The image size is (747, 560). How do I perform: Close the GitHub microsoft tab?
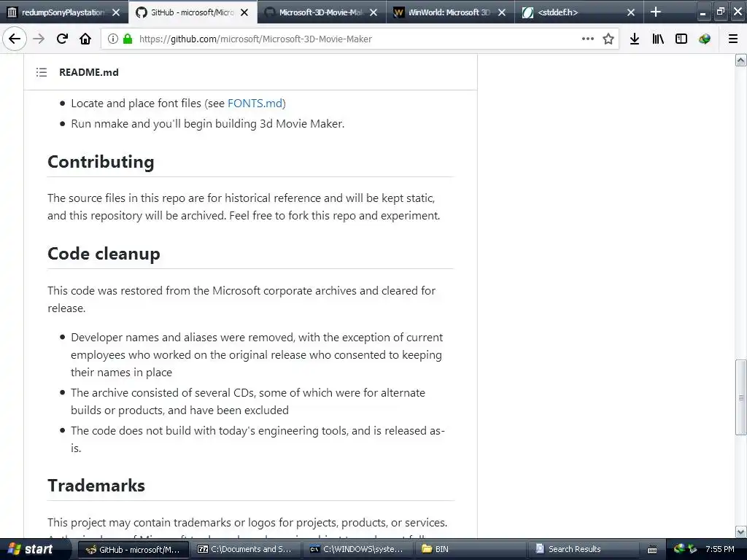pyautogui.click(x=244, y=12)
